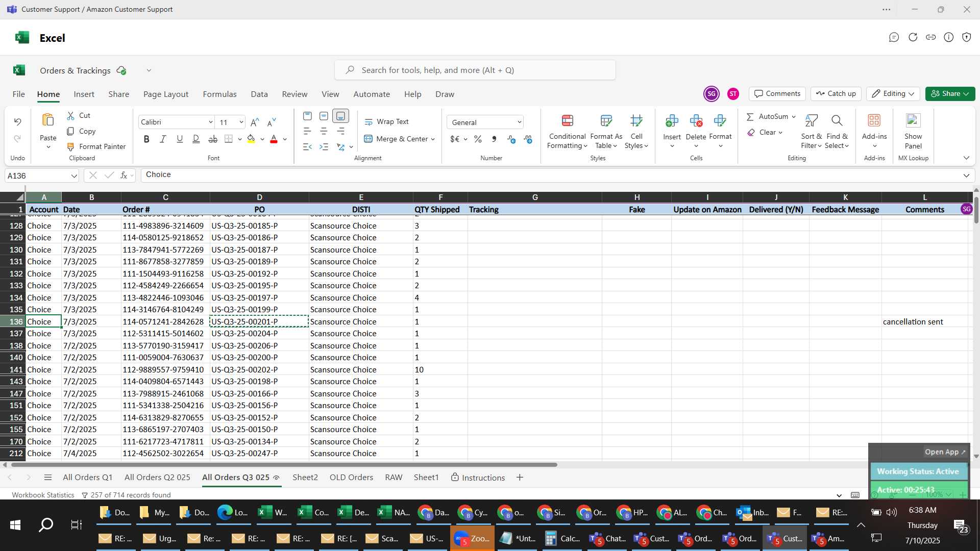Open the Insert ribbon tab
This screenshot has height=551, width=980.
pyautogui.click(x=84, y=94)
